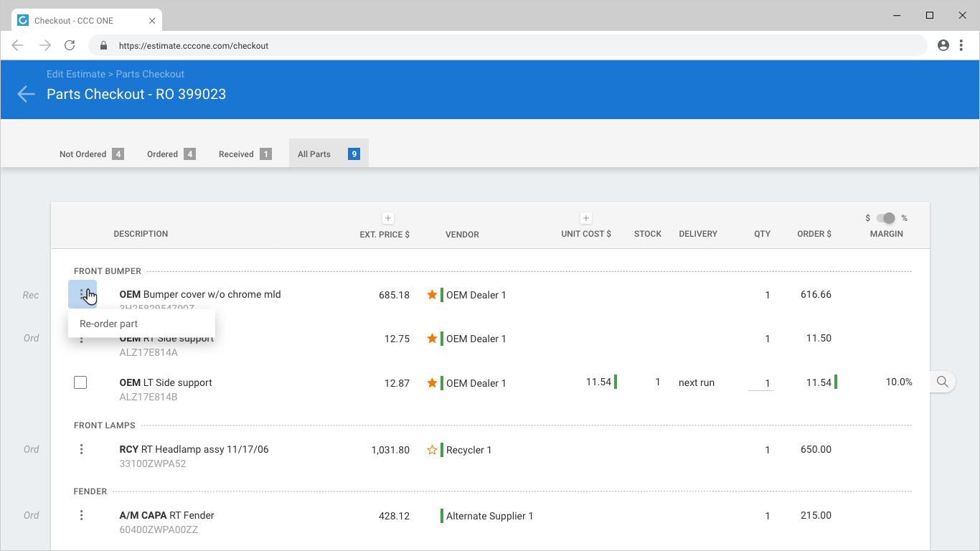Close the Checkout - CCC ONE browser tab

152,21
